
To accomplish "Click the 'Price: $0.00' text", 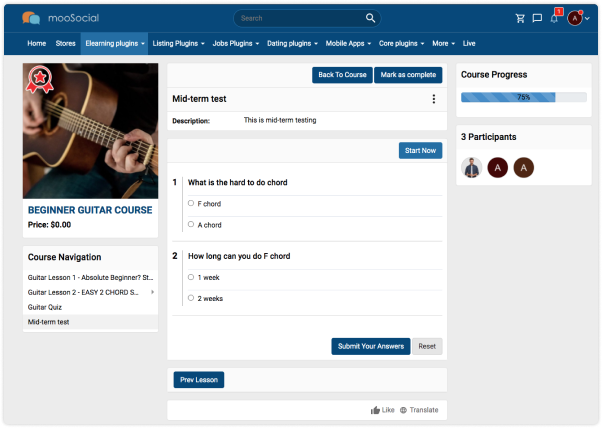I will pos(49,225).
